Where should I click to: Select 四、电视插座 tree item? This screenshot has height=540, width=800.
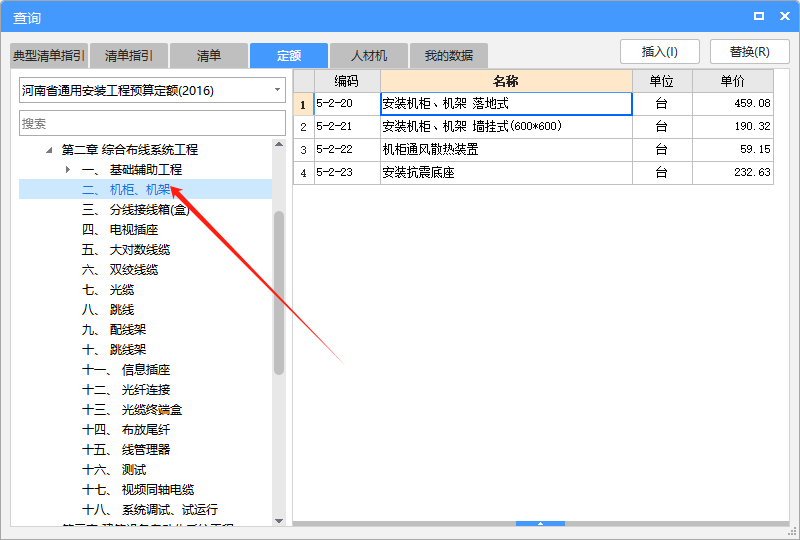(x=120, y=230)
